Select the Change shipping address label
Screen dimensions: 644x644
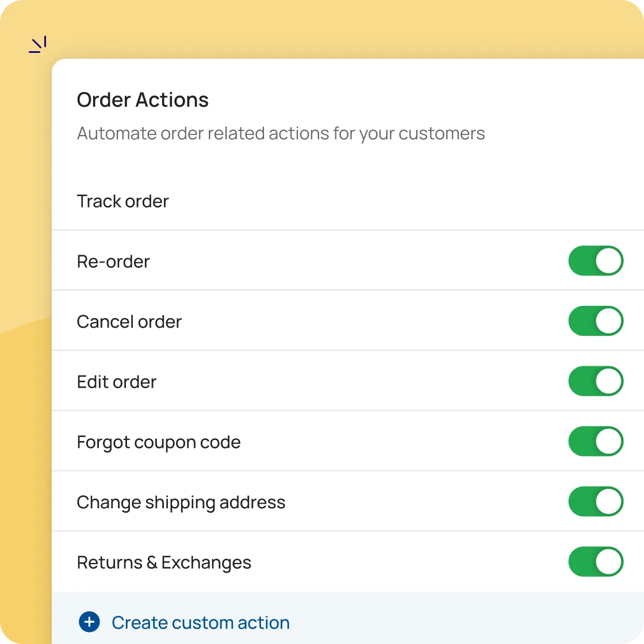tap(181, 501)
